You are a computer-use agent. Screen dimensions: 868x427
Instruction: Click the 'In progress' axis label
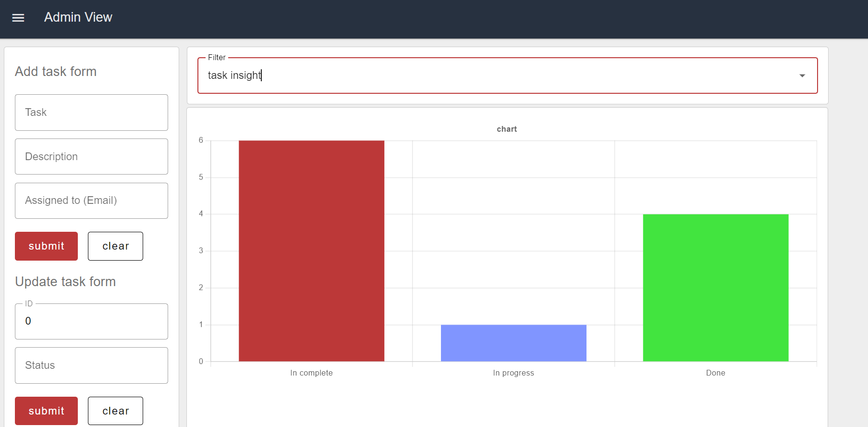tap(513, 373)
